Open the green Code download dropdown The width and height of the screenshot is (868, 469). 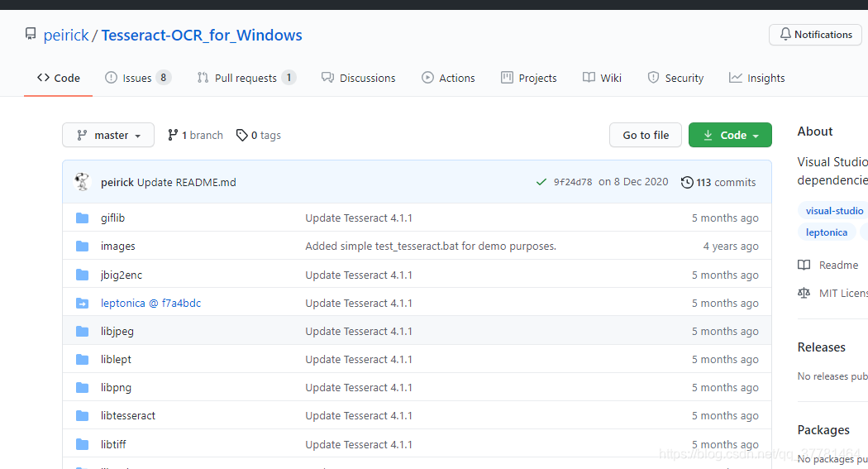(730, 135)
